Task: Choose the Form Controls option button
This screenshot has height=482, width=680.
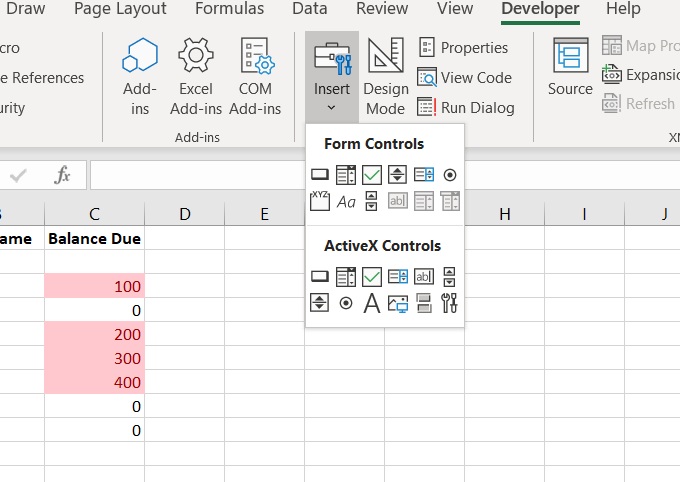Action: [449, 175]
